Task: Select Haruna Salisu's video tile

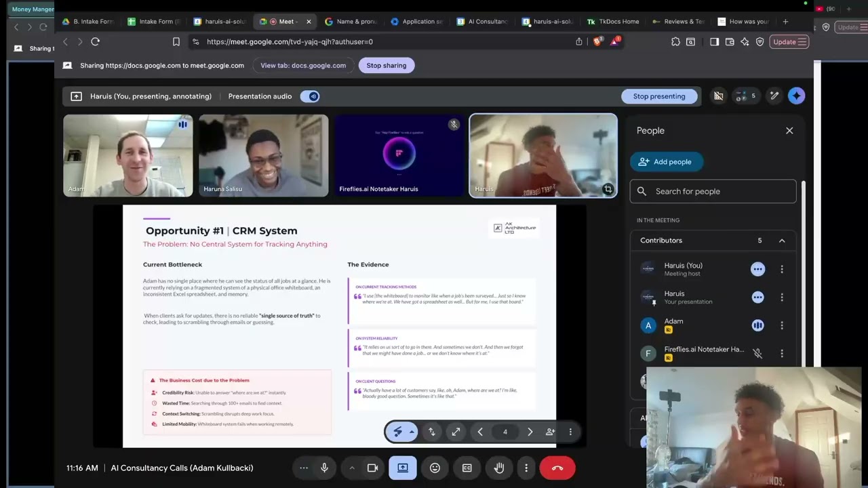Action: tap(264, 156)
